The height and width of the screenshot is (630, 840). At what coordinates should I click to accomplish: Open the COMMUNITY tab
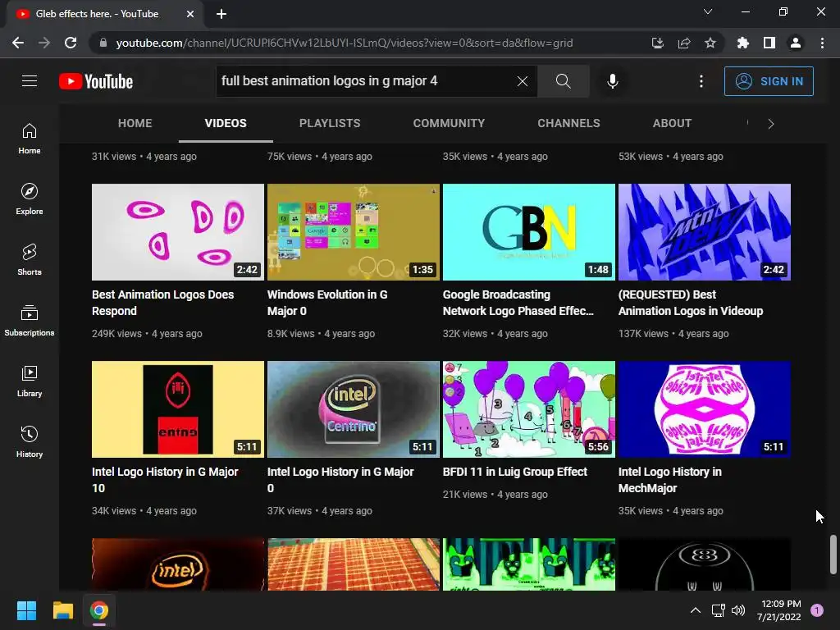point(449,123)
